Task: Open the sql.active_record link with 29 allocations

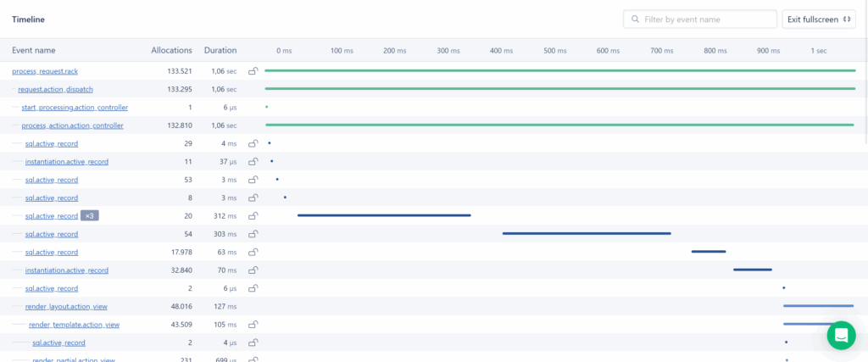Action: pyautogui.click(x=52, y=143)
